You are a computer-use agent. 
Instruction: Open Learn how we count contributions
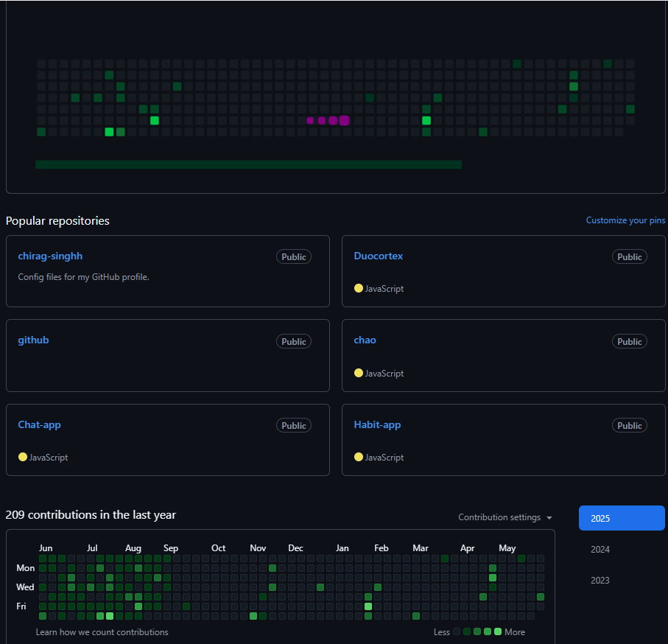102,632
